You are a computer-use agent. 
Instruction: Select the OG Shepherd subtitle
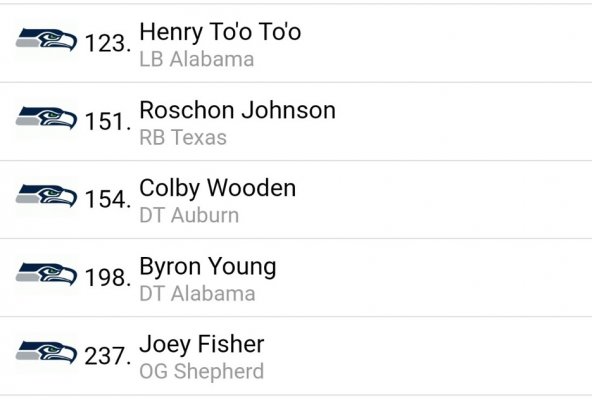click(202, 371)
